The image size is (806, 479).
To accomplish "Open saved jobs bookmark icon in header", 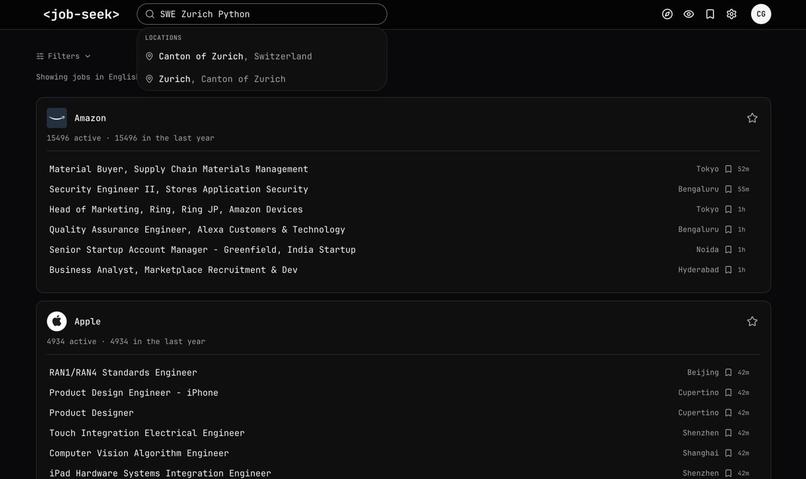I will click(x=710, y=14).
